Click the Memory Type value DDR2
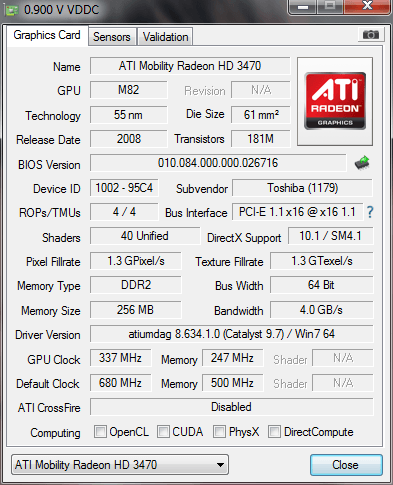 point(136,285)
